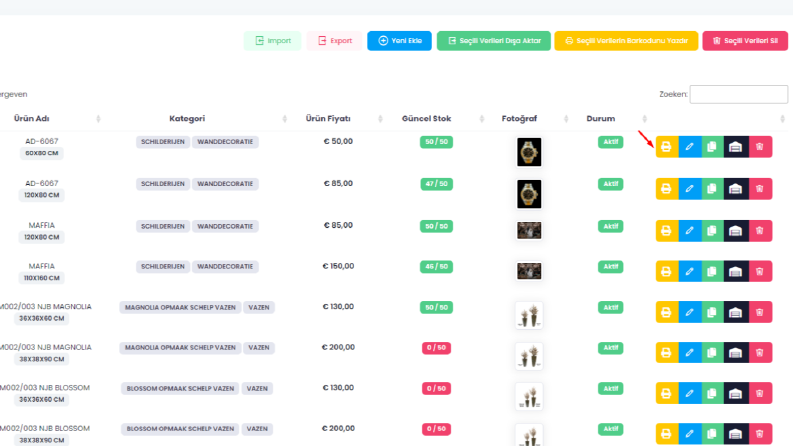
Task: Click Seçili Verileri Dışa Aktar button
Action: pos(494,40)
